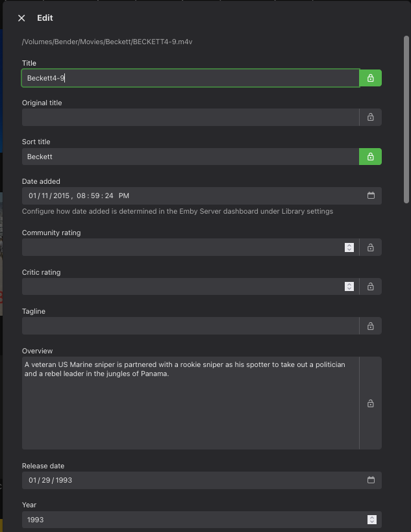This screenshot has width=411, height=532.
Task: Click the Year field showing 1993
Action: [x=190, y=520]
